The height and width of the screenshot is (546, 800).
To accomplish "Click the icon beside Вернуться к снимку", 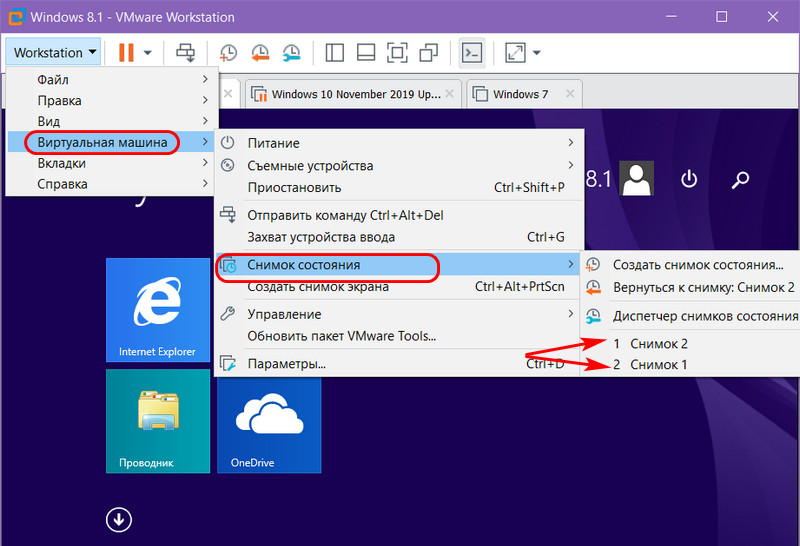I will (x=593, y=287).
